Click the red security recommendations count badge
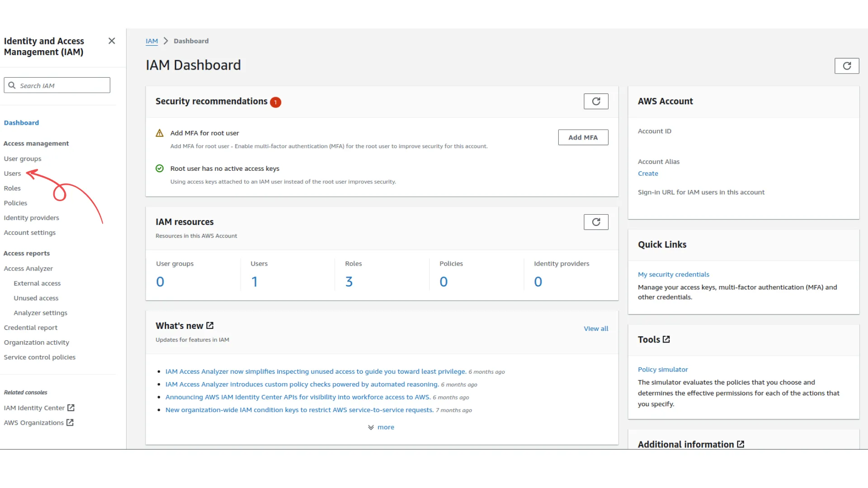This screenshot has height=488, width=868. pos(275,102)
